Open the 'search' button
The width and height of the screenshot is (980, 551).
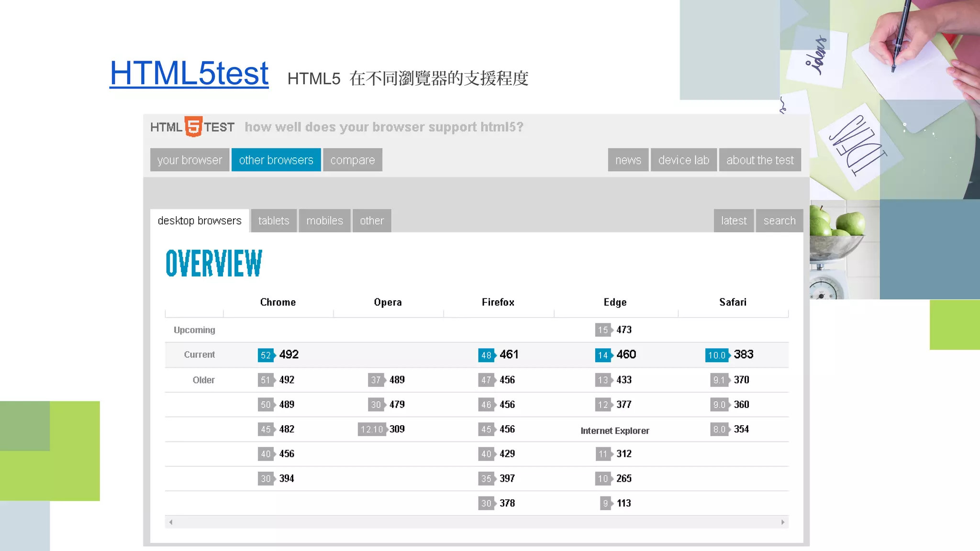(780, 220)
